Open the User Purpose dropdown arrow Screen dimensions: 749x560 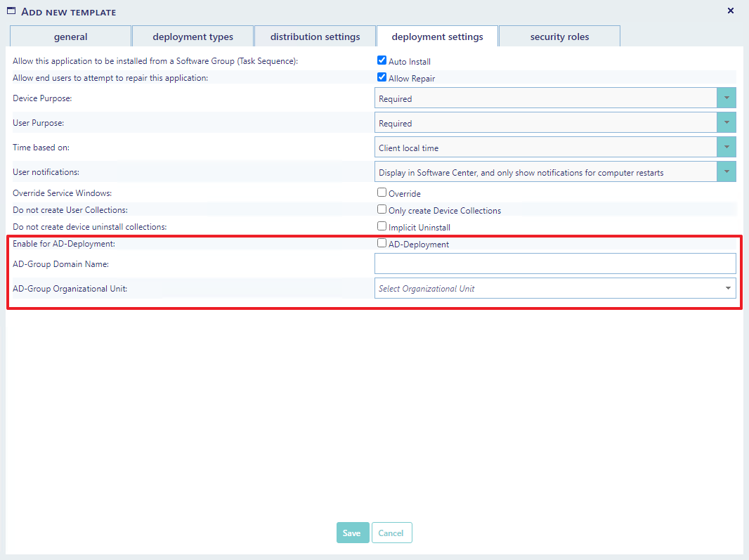(x=726, y=123)
